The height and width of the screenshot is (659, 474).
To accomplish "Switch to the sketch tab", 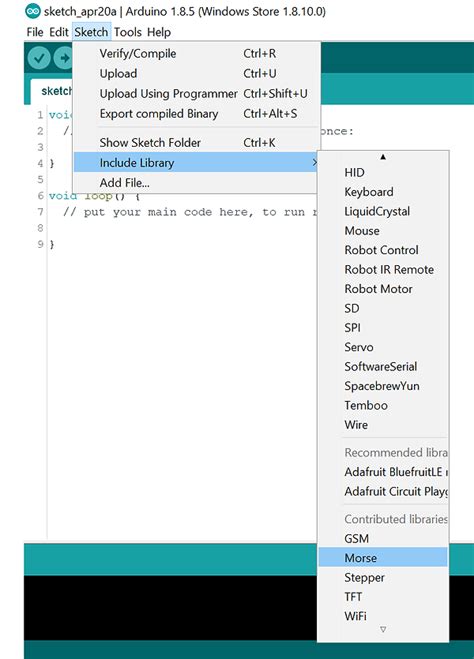I will coord(52,91).
